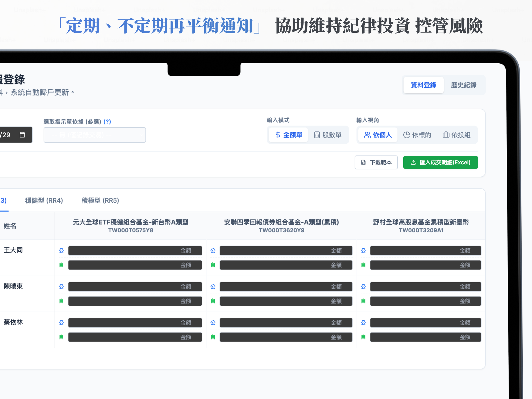This screenshot has width=532, height=399.
Task: Click 蔡依林 公 amount field for 元大全球ETF
Action: 135,323
